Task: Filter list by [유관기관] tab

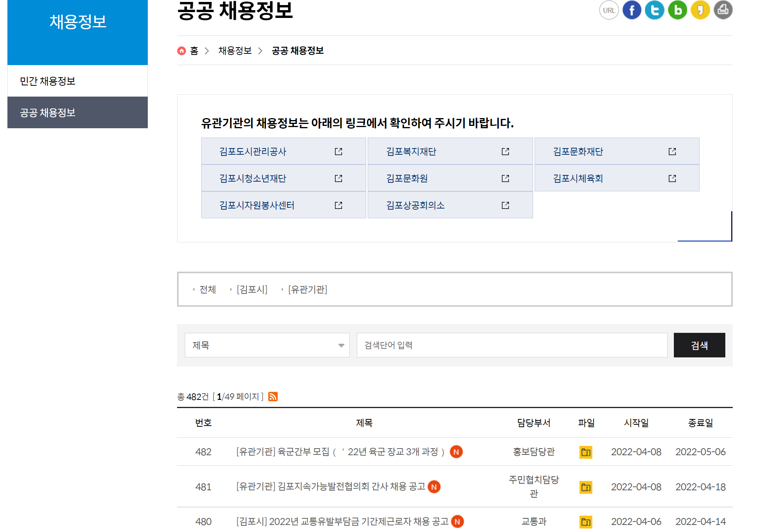Action: 307,290
